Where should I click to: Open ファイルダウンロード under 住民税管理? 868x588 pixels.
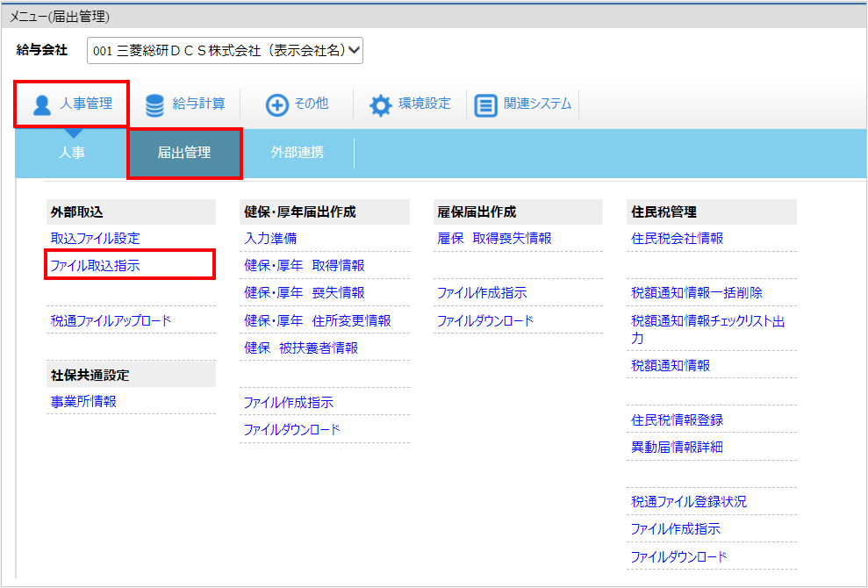pos(679,556)
